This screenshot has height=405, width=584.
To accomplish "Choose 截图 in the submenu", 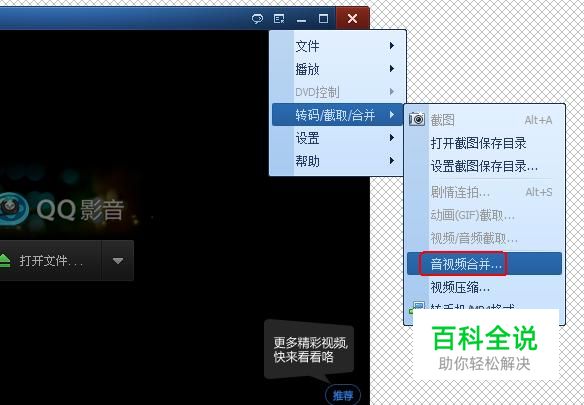I will coord(484,120).
